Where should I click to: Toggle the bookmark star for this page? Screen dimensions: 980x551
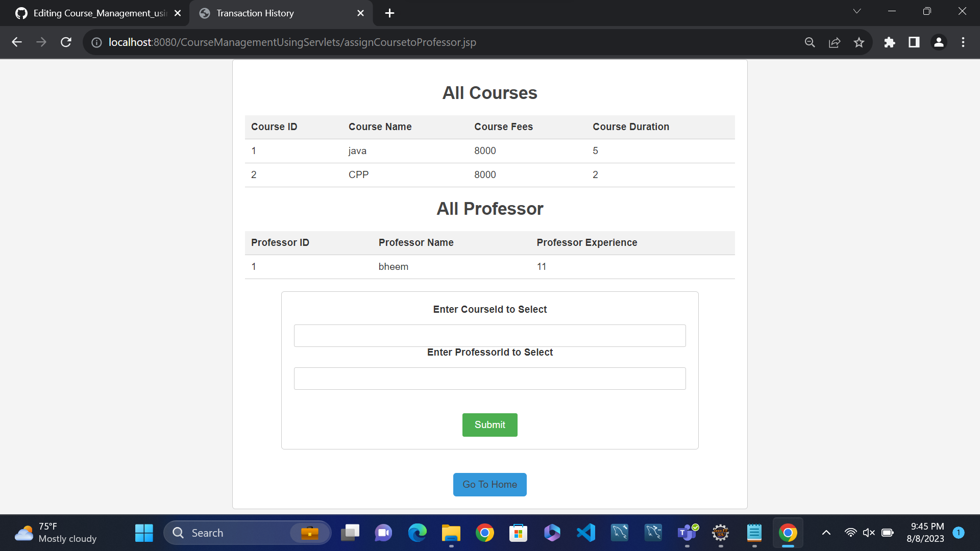pyautogui.click(x=859, y=42)
